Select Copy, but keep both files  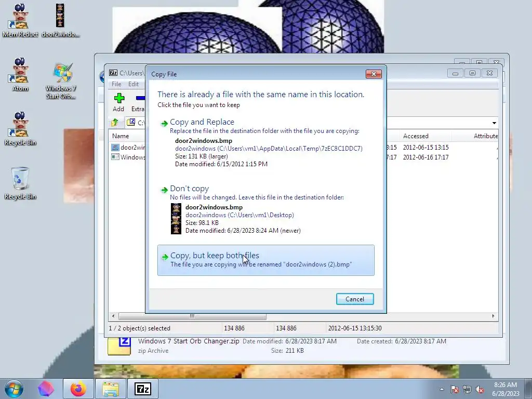(x=265, y=260)
